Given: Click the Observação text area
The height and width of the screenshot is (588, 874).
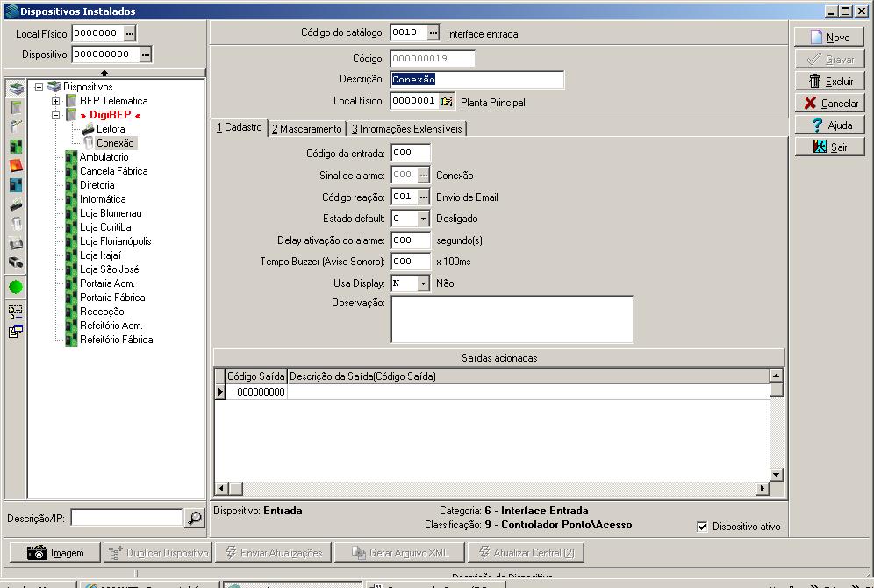Looking at the screenshot, I should (x=512, y=319).
